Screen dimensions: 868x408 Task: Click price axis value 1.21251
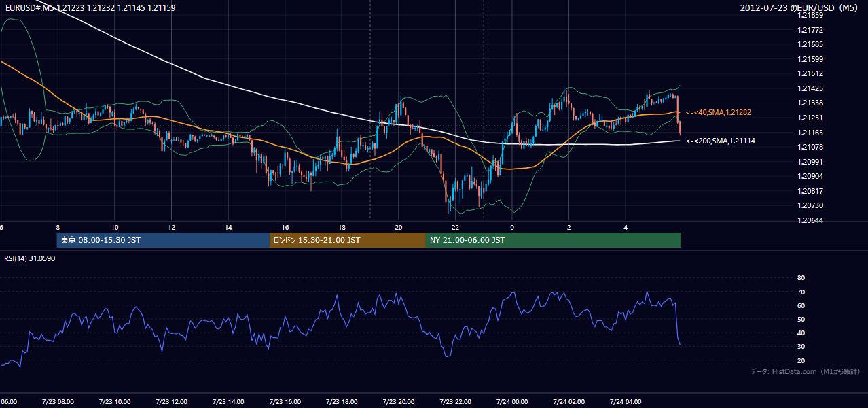[x=810, y=118]
